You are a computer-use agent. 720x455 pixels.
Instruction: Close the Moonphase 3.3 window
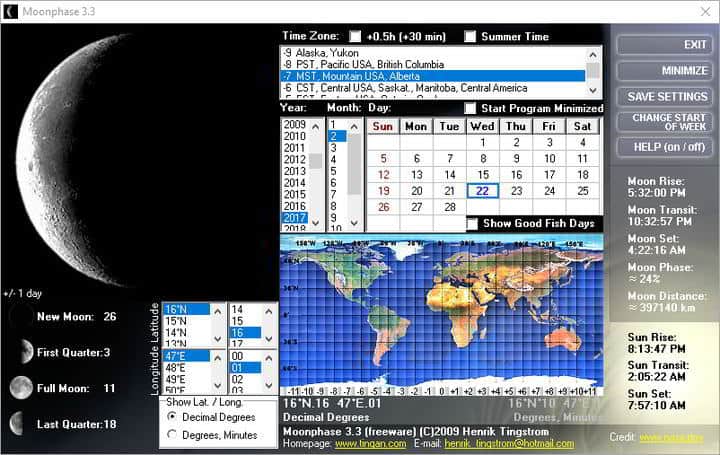tap(705, 11)
